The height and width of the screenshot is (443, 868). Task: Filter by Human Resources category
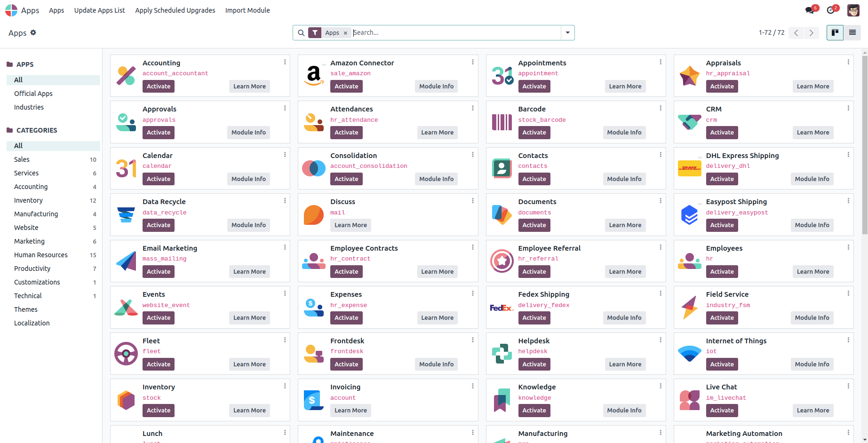pos(41,255)
